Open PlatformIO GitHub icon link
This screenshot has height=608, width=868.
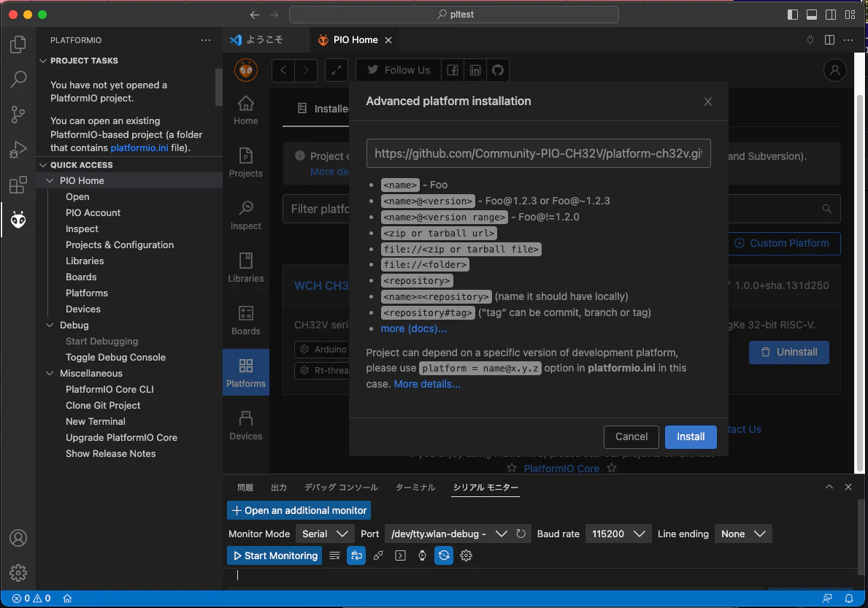pos(498,70)
